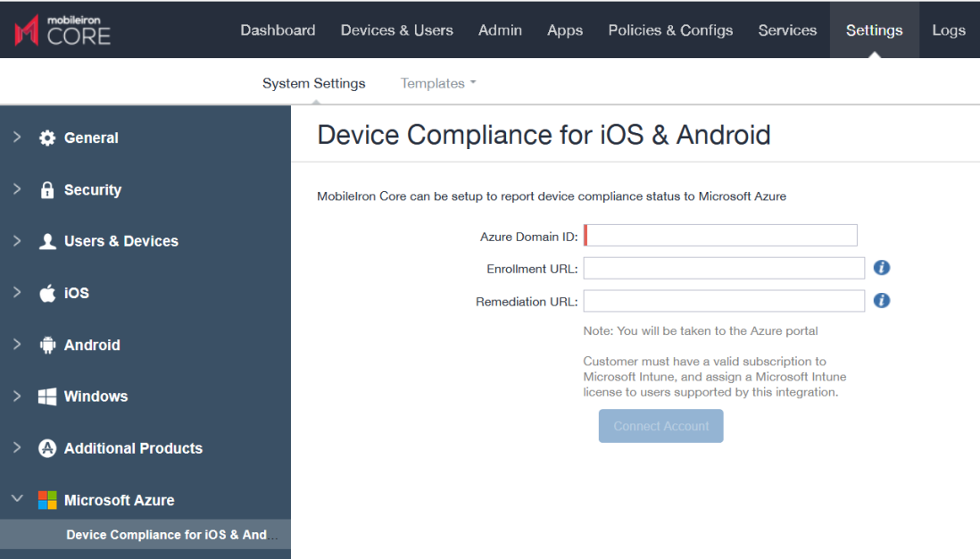Viewport: 980px width, 559px height.
Task: Click the 'Remediation URL:' label
Action: click(527, 302)
